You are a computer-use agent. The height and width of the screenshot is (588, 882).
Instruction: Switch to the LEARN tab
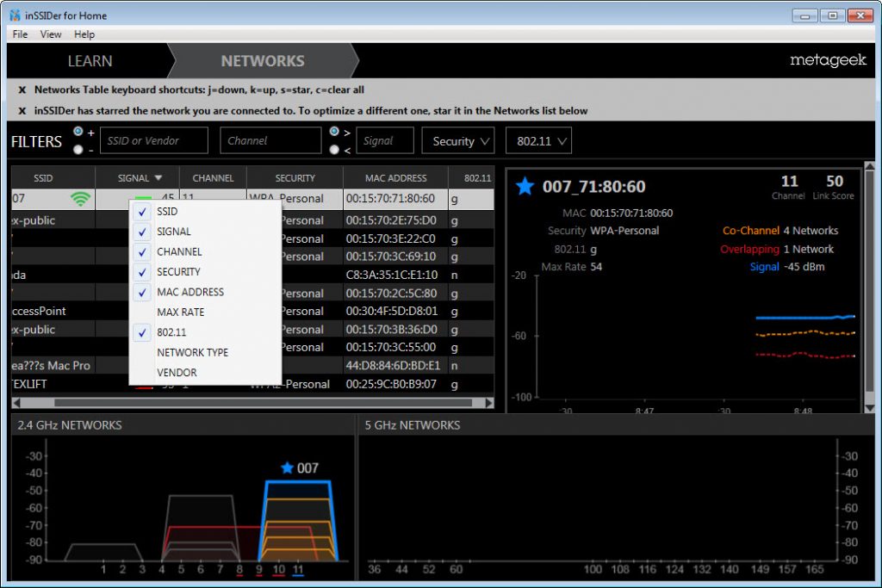90,61
